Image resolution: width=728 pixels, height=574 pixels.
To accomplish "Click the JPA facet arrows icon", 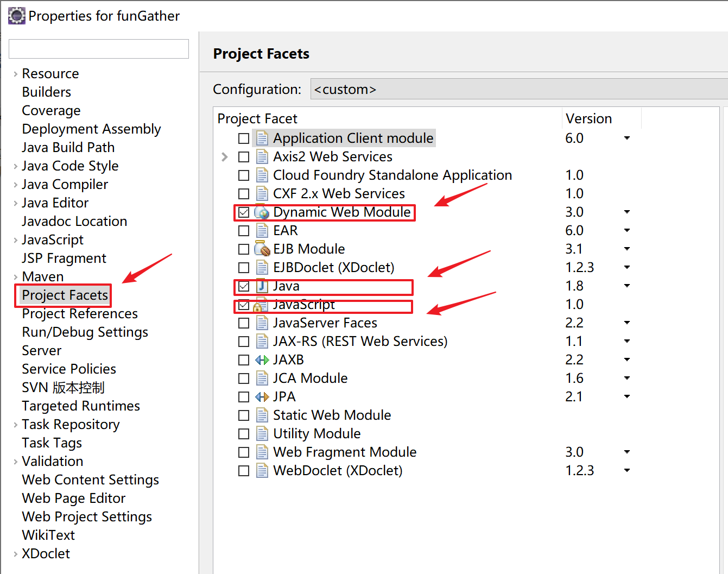I will pos(262,397).
